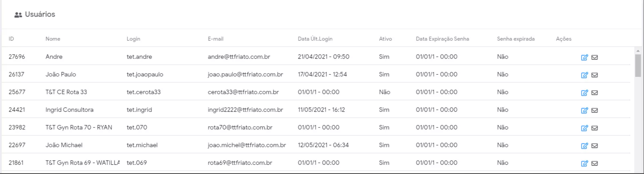
Task: Edit user Andre
Action: pyautogui.click(x=584, y=57)
